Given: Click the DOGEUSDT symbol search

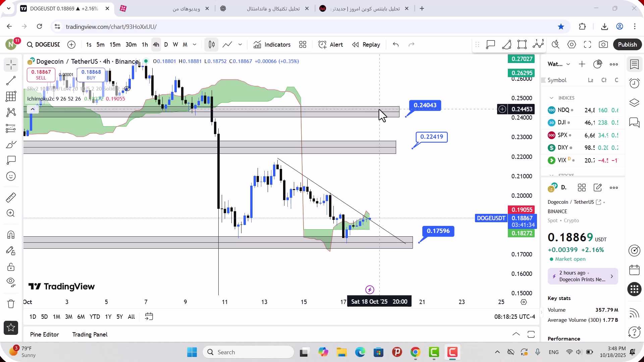Looking at the screenshot, I should click(44, 45).
